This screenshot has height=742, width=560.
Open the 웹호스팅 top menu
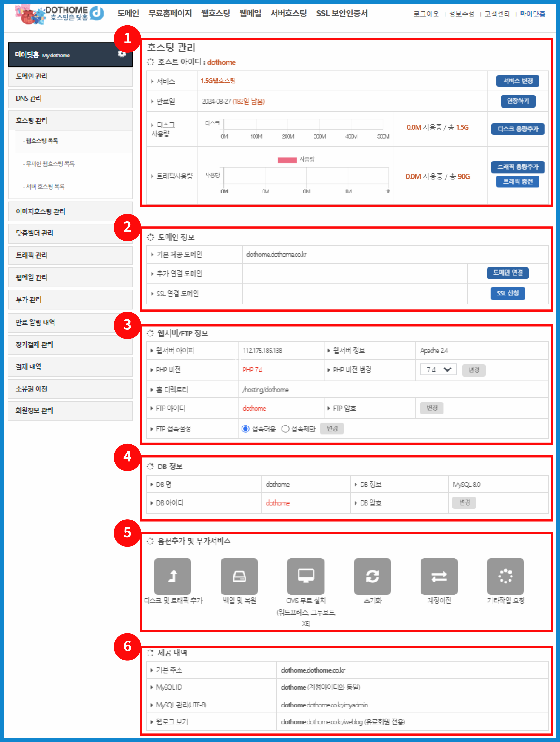tap(215, 13)
